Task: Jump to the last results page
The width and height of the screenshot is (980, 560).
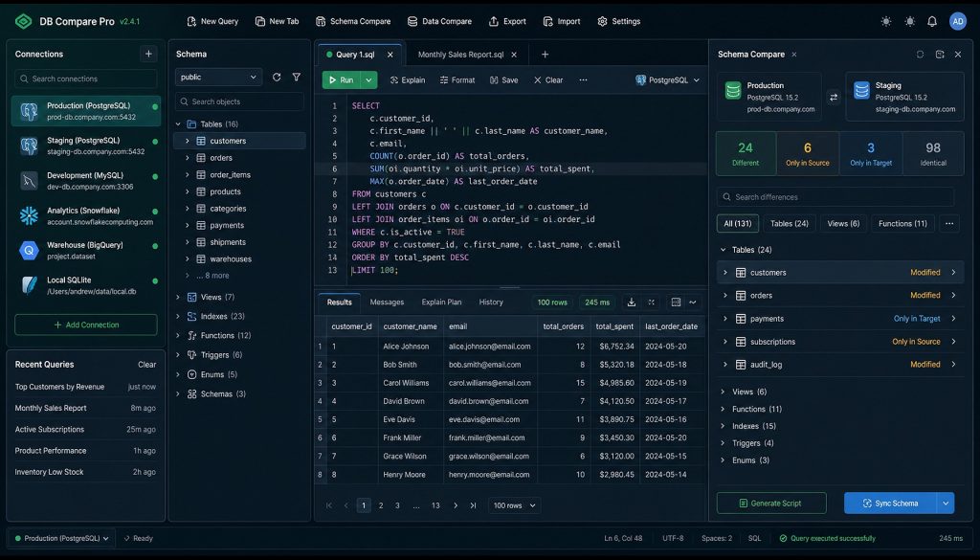Action: (x=473, y=505)
